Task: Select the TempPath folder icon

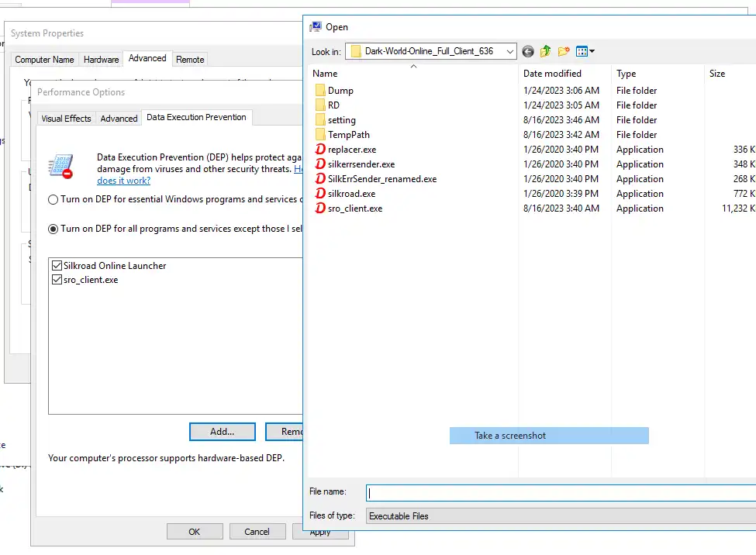Action: [x=320, y=135]
